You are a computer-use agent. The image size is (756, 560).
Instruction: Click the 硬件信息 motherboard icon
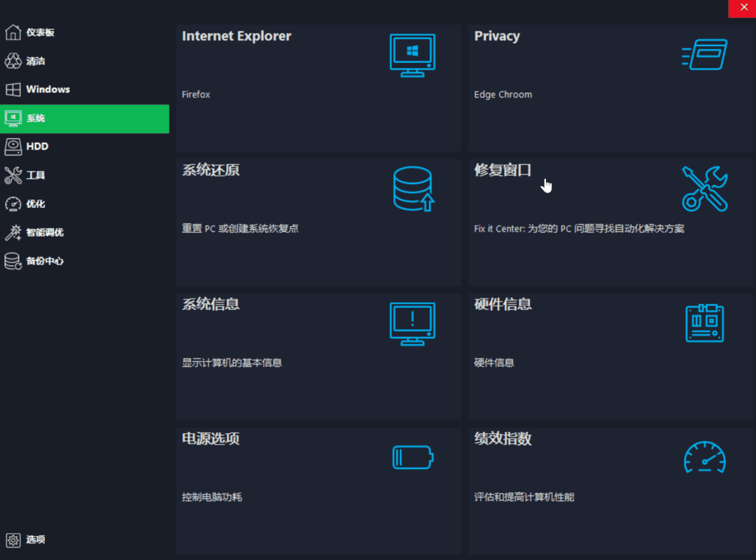click(x=704, y=323)
